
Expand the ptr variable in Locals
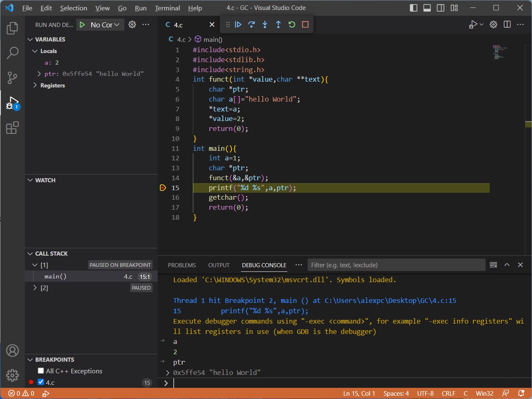[x=39, y=74]
